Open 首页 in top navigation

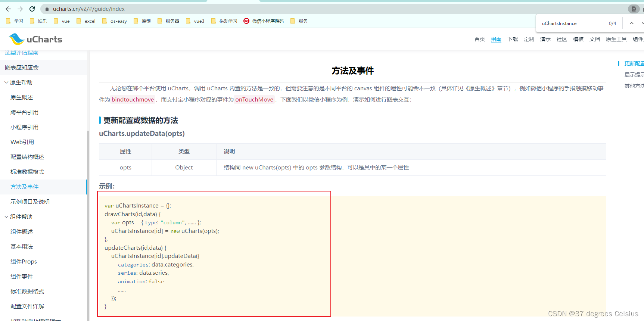click(x=480, y=39)
